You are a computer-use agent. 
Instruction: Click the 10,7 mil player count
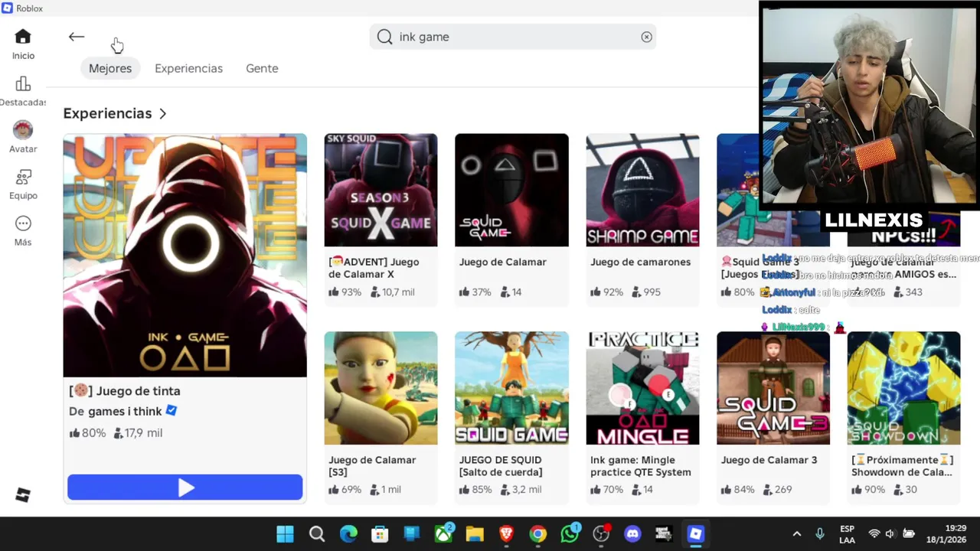point(393,292)
